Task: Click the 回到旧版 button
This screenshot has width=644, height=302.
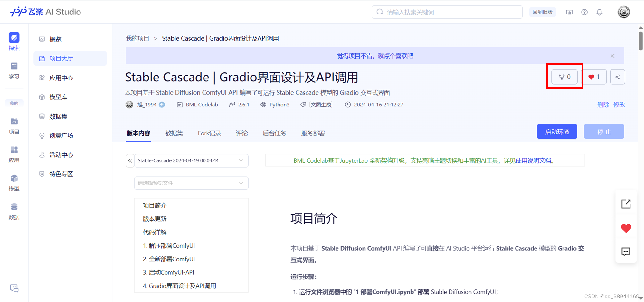Action: (x=543, y=12)
